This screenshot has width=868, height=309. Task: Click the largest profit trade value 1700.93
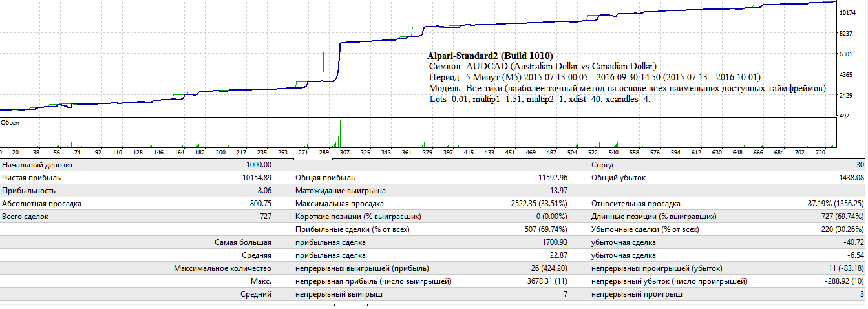554,242
